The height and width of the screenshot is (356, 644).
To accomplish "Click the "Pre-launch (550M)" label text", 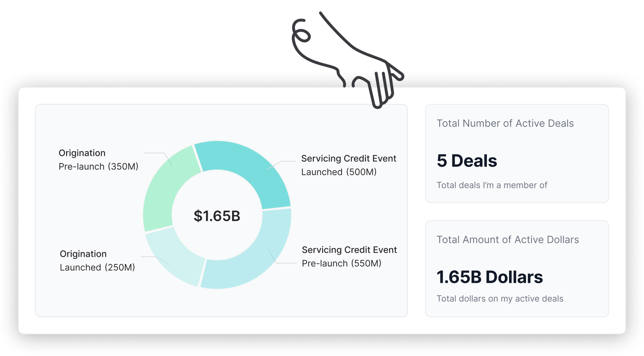I will tap(342, 263).
